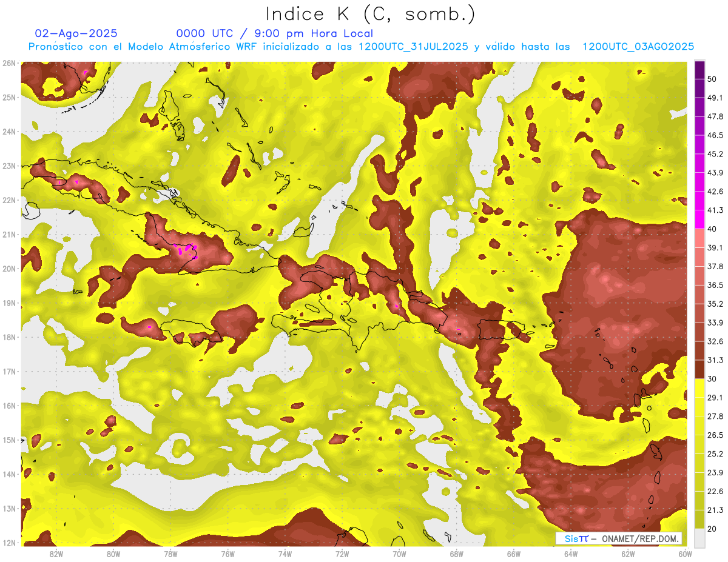Click the latitude label '16N'
The width and height of the screenshot is (728, 562).
(9, 406)
